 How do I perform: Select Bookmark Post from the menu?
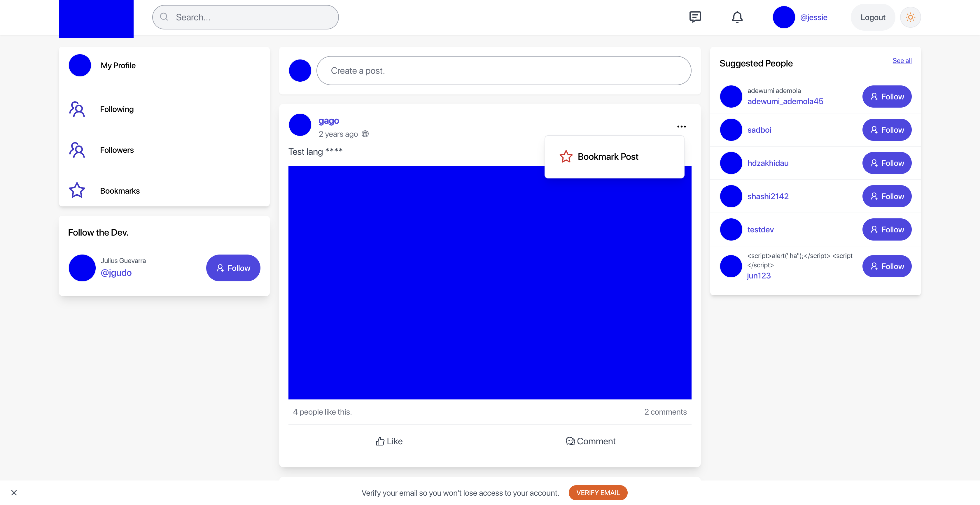click(x=607, y=157)
